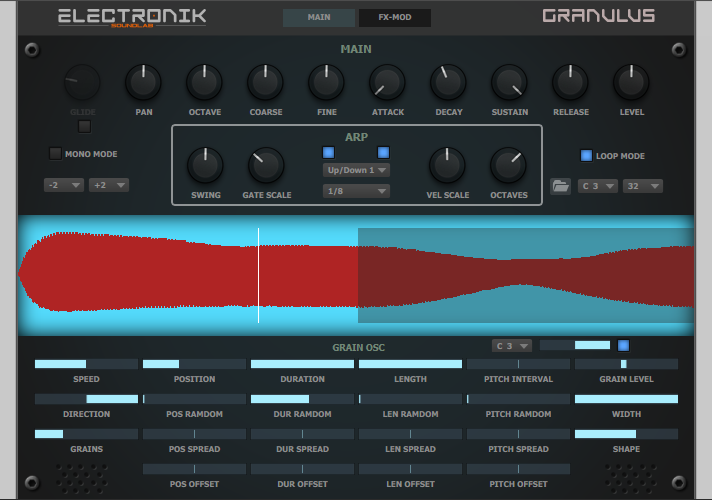Viewport: 712px width, 500px height.
Task: Click the ARP Gate Scale knob
Action: [266, 165]
